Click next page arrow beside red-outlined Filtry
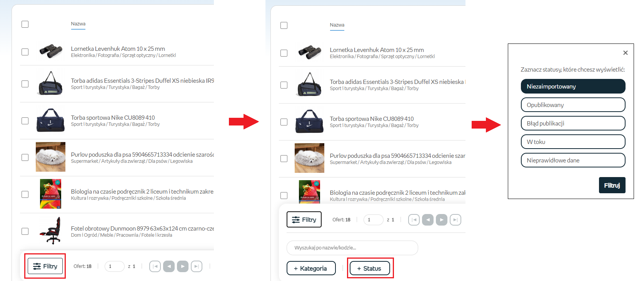The height and width of the screenshot is (281, 644). 183,266
